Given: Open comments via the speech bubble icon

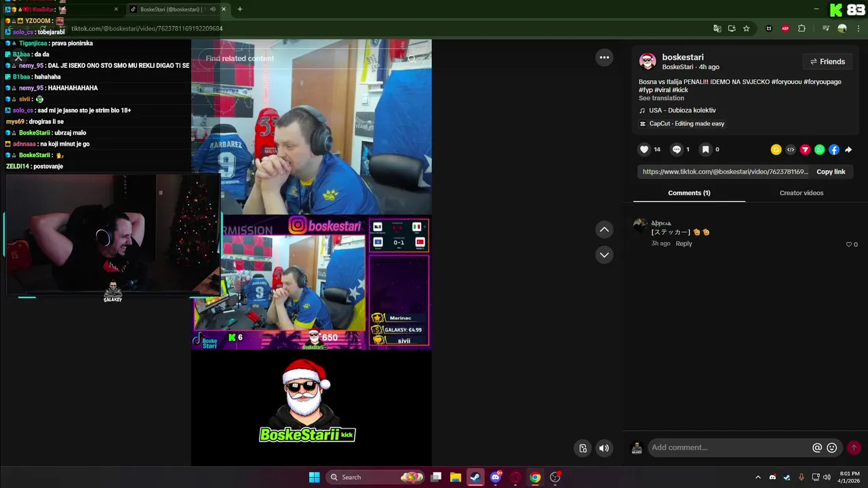Looking at the screenshot, I should tap(676, 150).
